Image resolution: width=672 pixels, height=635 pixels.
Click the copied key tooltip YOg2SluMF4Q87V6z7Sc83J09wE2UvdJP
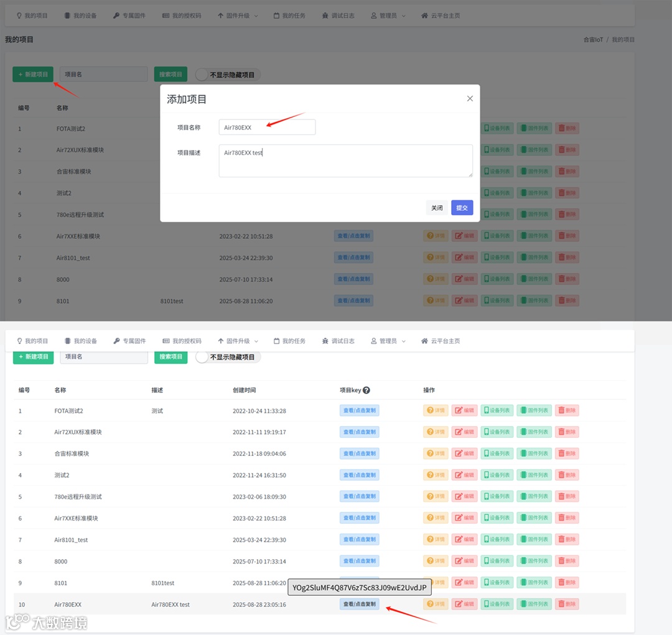(x=360, y=588)
